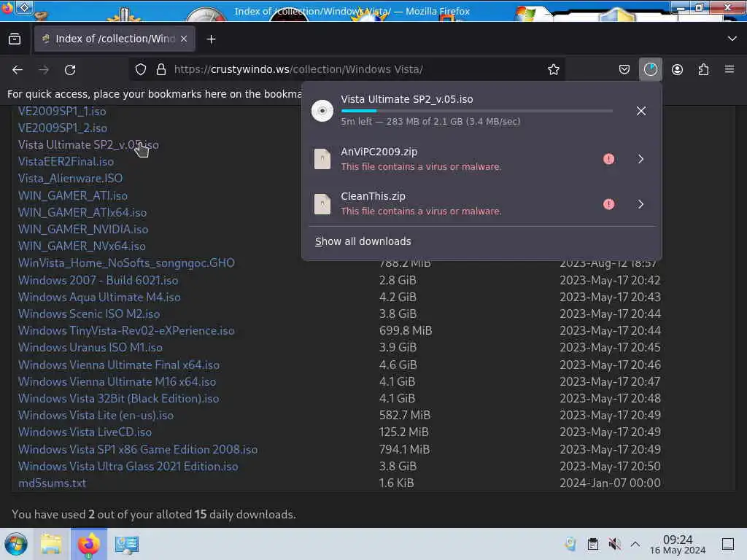
Task: Click the AnViPC2009.zip file icon
Action: (x=322, y=159)
